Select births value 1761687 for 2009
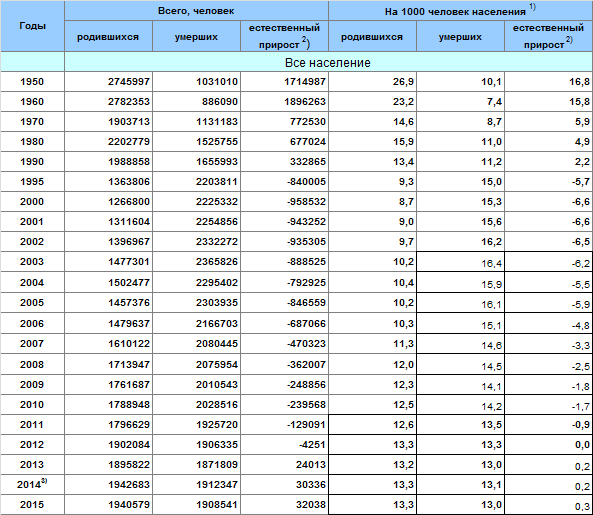593x515 pixels. (x=109, y=385)
